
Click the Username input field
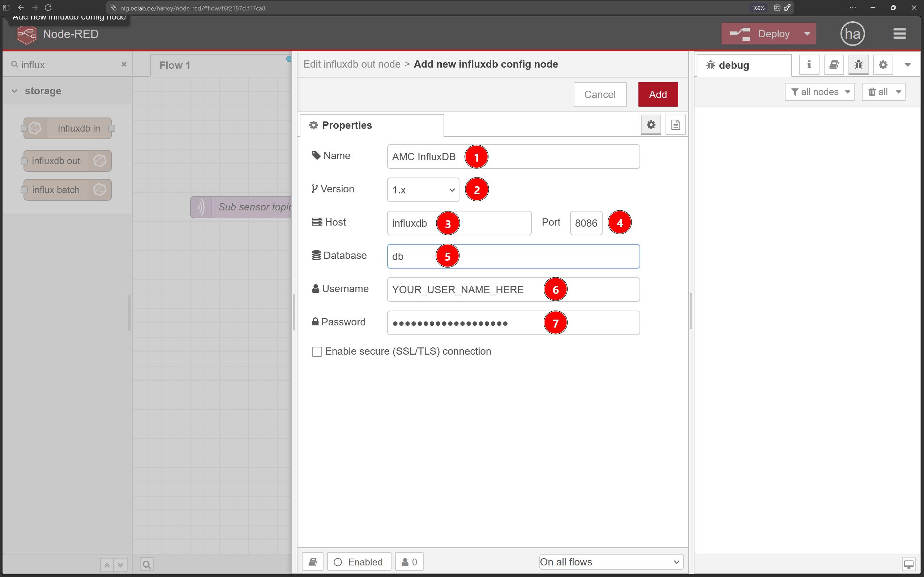coord(513,289)
